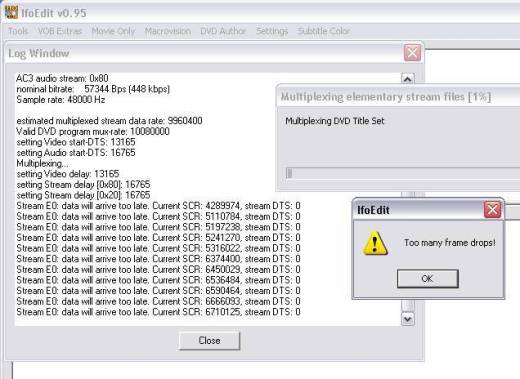
Task: Click the log line with SCR 5197238
Action: (158, 227)
